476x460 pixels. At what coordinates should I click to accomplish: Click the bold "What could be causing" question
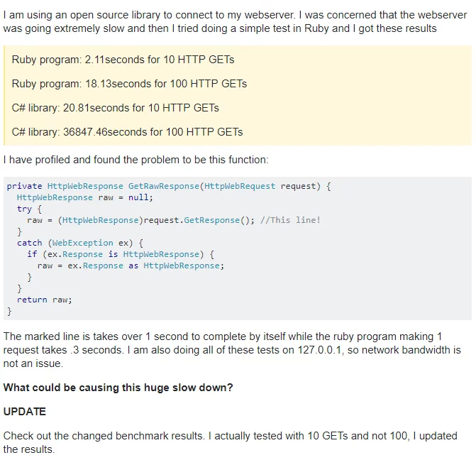pyautogui.click(x=118, y=388)
